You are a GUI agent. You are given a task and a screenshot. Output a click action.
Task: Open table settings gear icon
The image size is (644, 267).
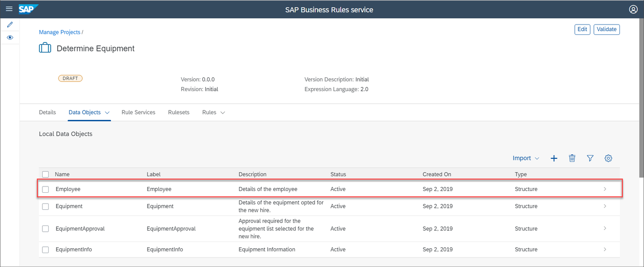click(x=608, y=158)
